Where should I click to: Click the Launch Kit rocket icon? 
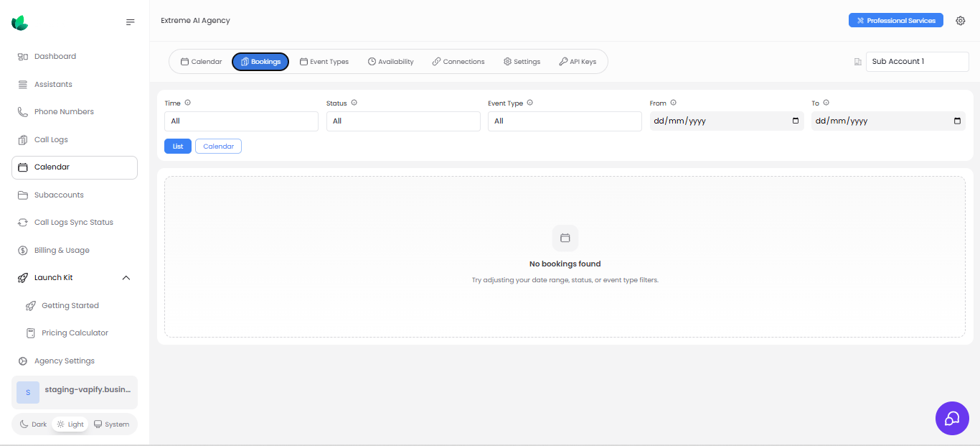pos(23,278)
